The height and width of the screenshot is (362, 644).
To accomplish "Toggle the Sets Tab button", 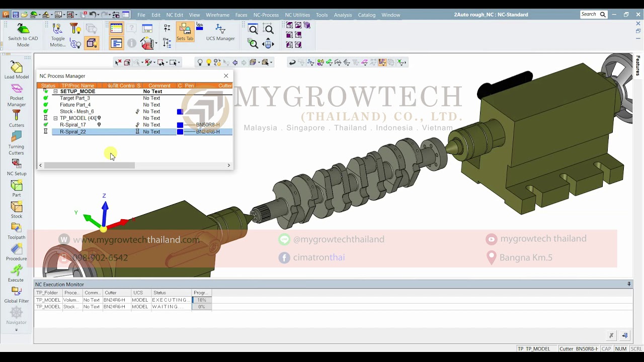I will [x=185, y=32].
